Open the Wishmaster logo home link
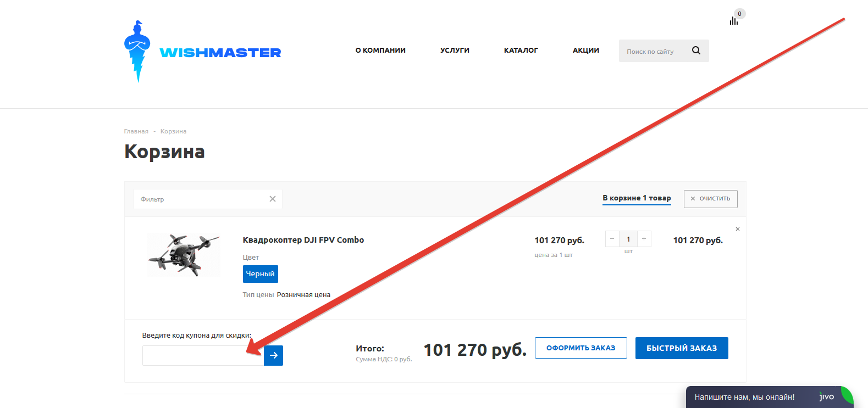The height and width of the screenshot is (408, 868). (202, 52)
